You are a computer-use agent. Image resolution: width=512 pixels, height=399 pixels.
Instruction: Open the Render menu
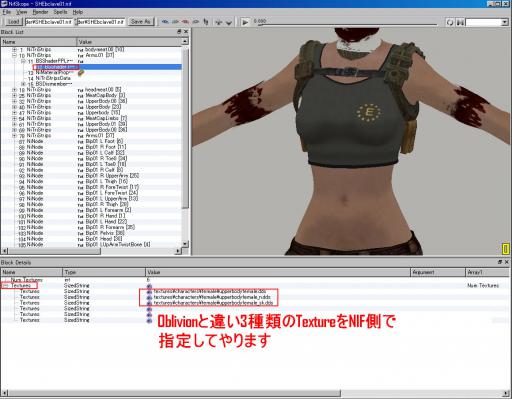click(x=40, y=12)
